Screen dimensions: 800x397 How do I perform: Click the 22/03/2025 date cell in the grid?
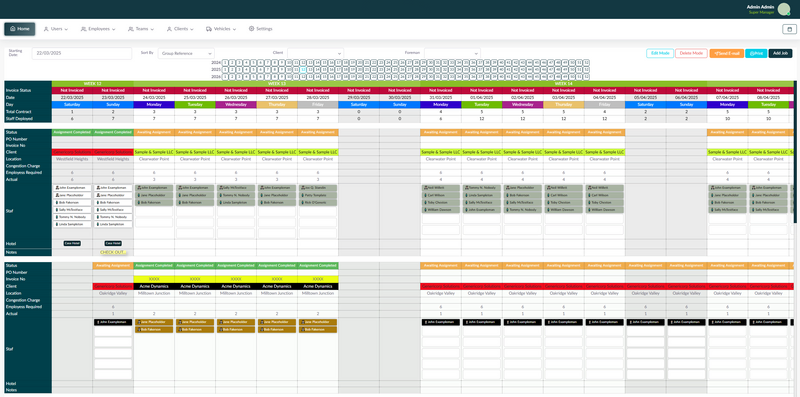72,97
